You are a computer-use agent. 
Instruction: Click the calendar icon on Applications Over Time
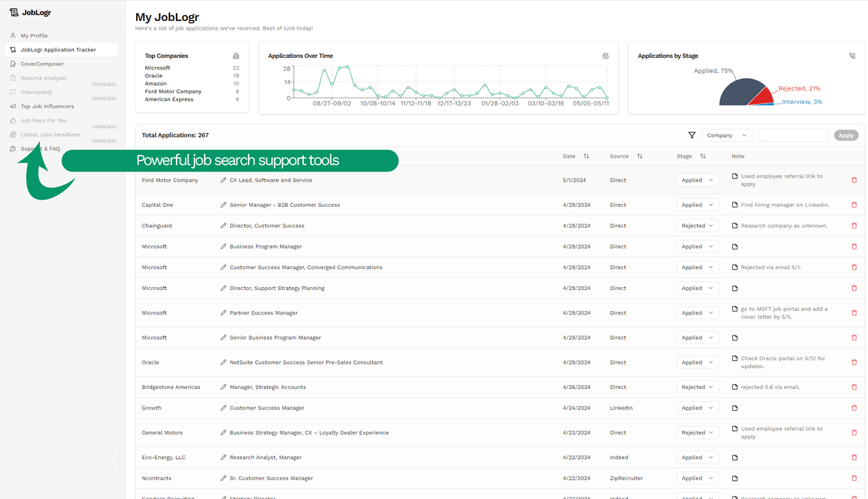[x=605, y=56]
